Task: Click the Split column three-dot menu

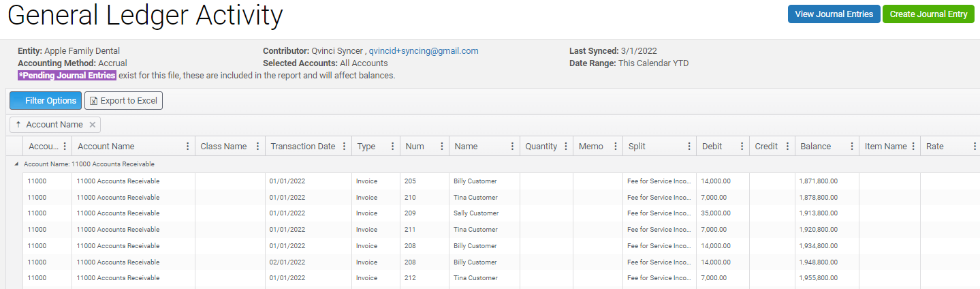Action: pos(689,147)
